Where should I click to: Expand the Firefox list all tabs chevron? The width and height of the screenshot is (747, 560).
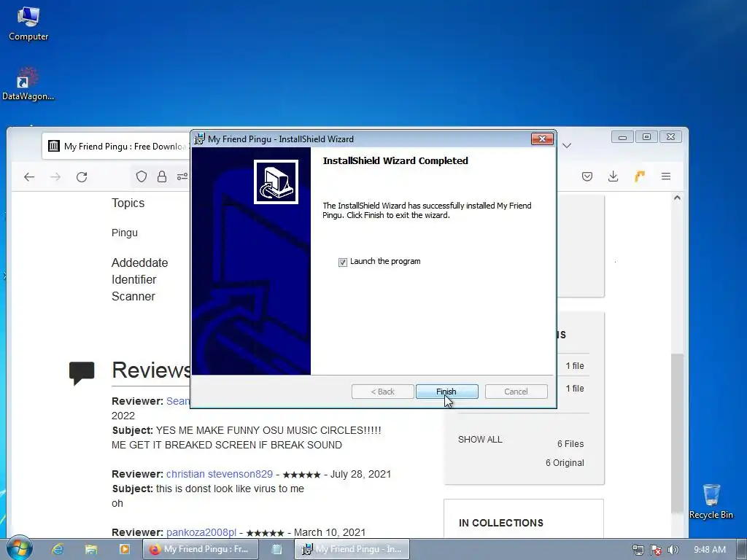(x=567, y=145)
